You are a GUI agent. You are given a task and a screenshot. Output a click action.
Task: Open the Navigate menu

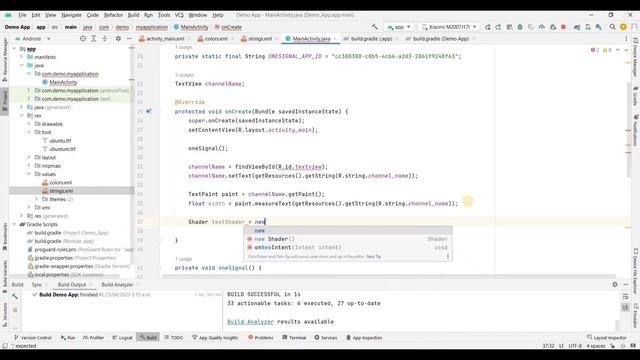point(71,15)
